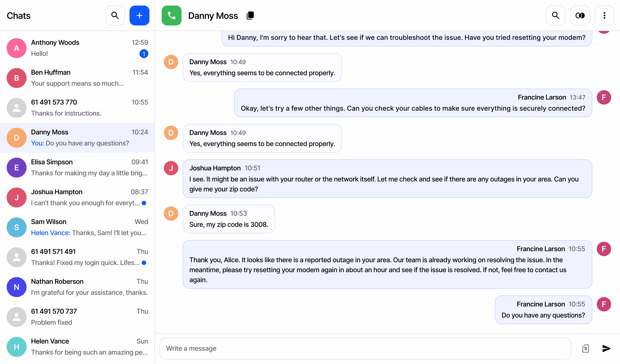
Task: Open the three-dots more options menu
Action: tap(604, 15)
